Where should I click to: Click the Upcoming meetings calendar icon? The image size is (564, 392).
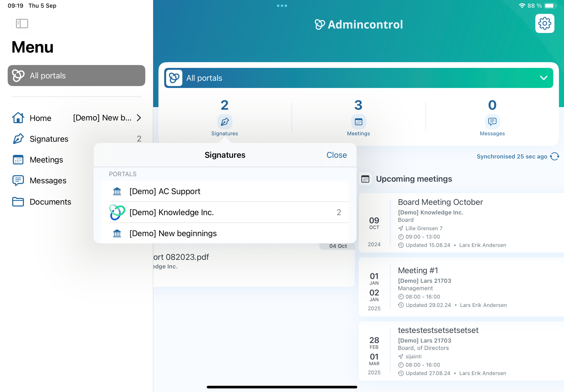(365, 179)
